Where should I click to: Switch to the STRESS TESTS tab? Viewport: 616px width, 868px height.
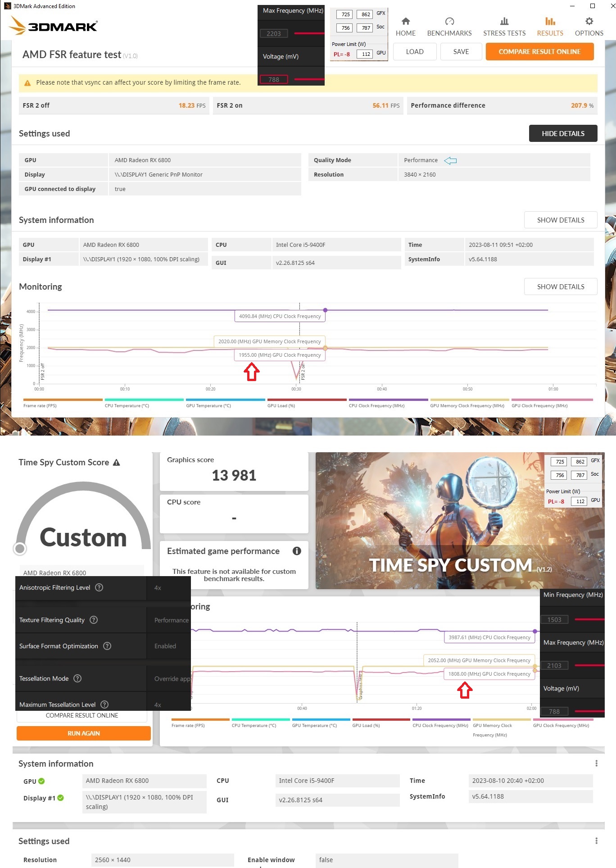[504, 27]
